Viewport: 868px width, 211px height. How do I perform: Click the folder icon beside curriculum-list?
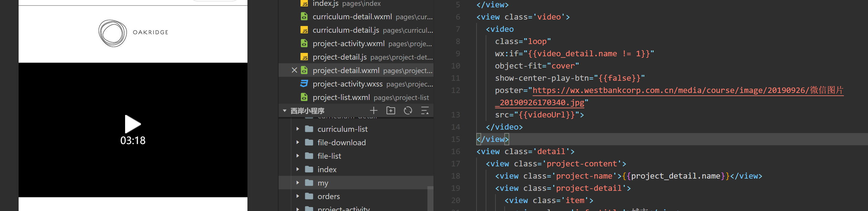(309, 129)
